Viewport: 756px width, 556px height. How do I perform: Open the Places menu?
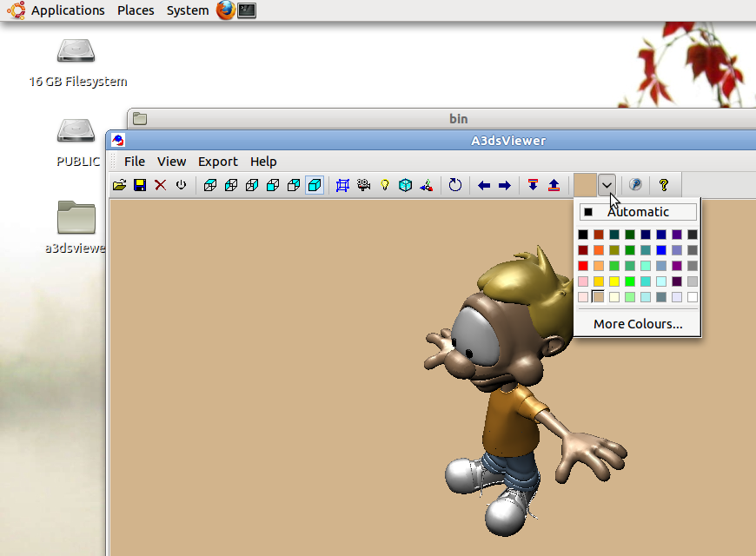tap(136, 10)
